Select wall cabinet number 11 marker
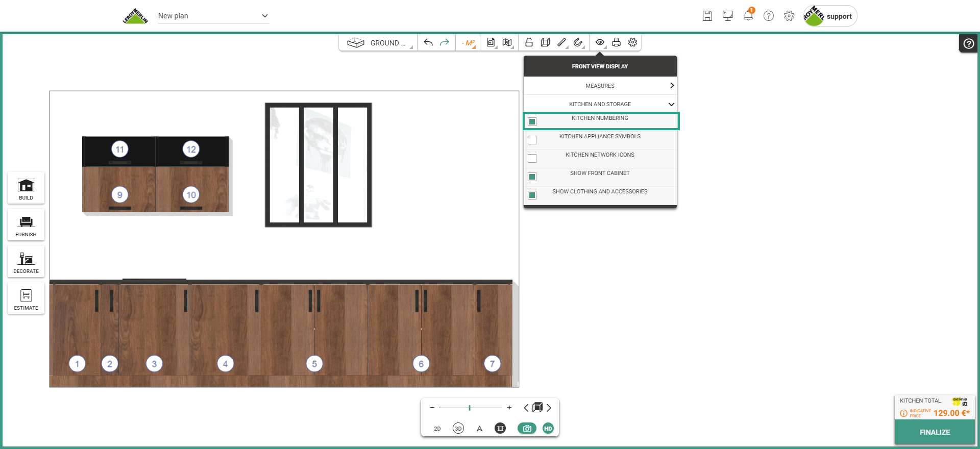The height and width of the screenshot is (449, 980). click(120, 149)
